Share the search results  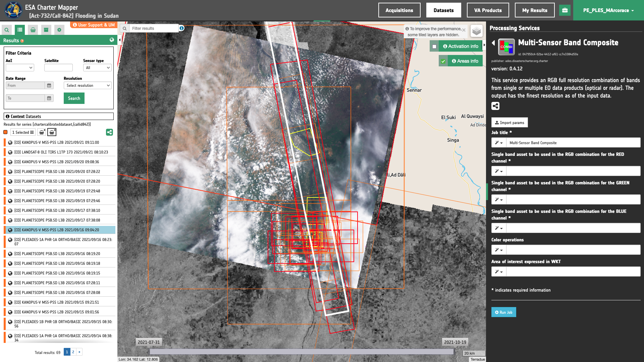point(109,132)
